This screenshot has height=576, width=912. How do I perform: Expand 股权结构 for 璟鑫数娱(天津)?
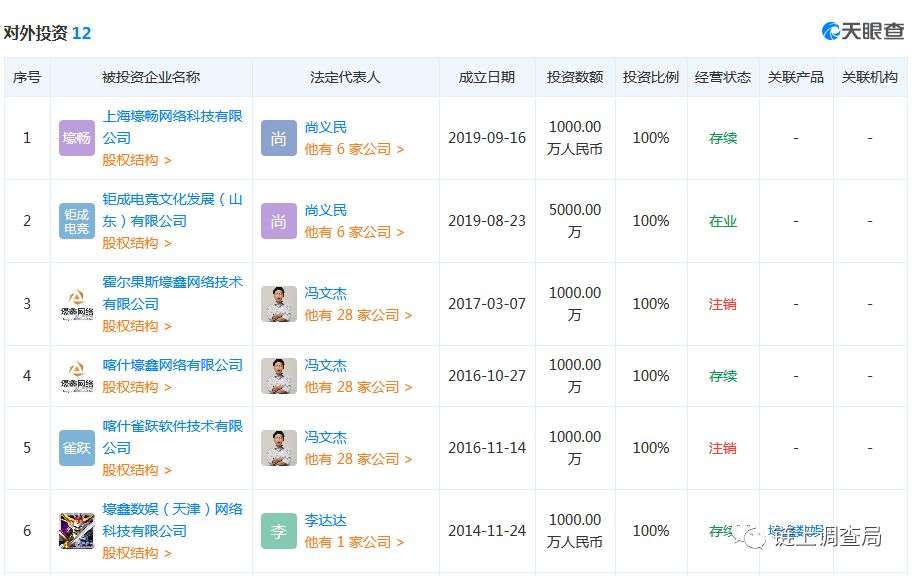click(137, 553)
